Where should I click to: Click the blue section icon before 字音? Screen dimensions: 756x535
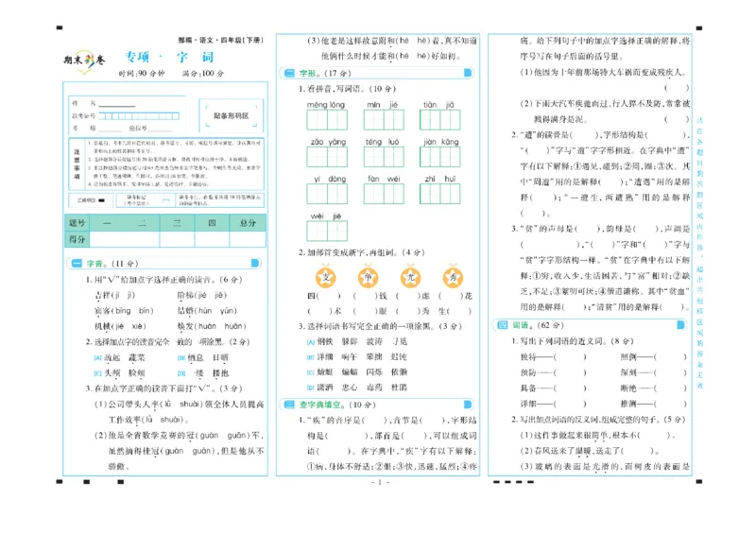[x=77, y=264]
